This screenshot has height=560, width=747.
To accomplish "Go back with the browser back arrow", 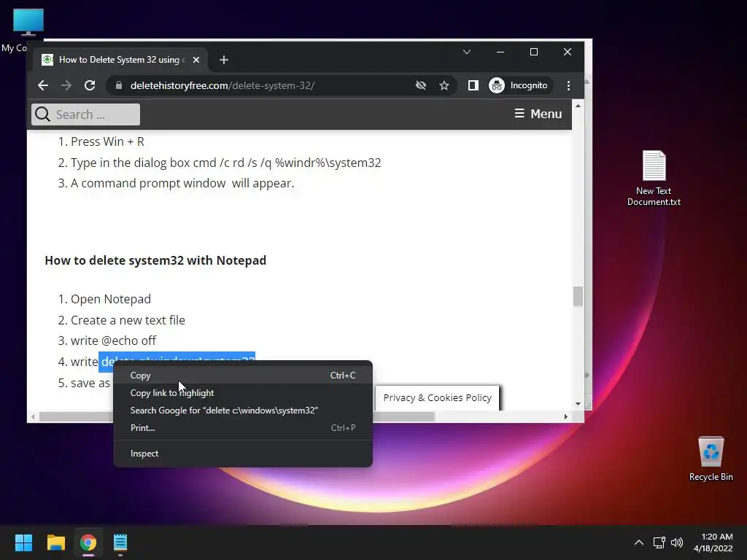I will click(x=43, y=85).
